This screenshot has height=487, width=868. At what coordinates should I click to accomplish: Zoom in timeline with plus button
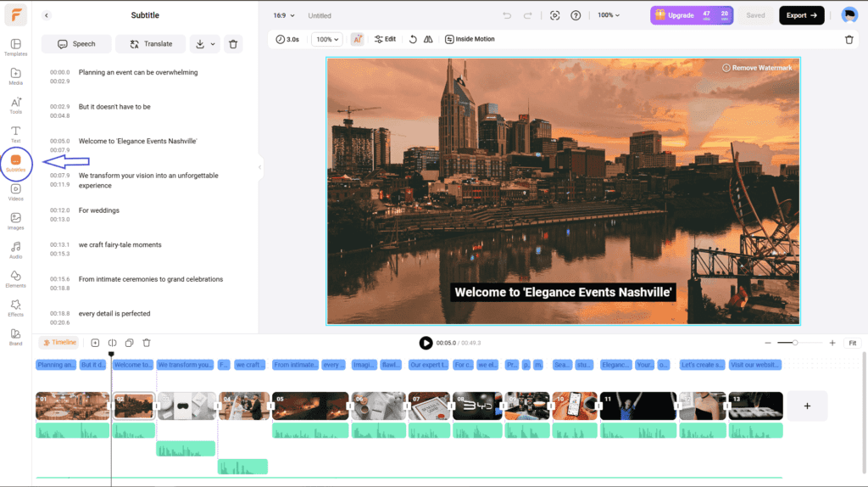pos(832,343)
